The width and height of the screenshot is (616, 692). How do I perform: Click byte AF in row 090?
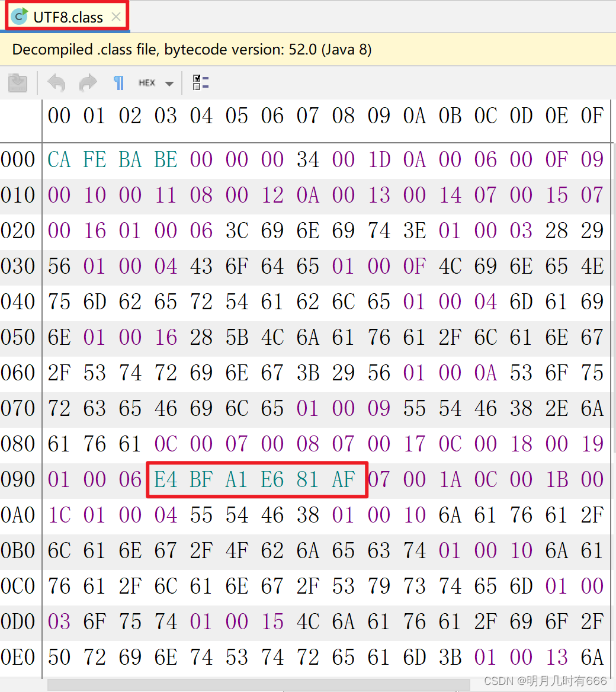coord(344,480)
